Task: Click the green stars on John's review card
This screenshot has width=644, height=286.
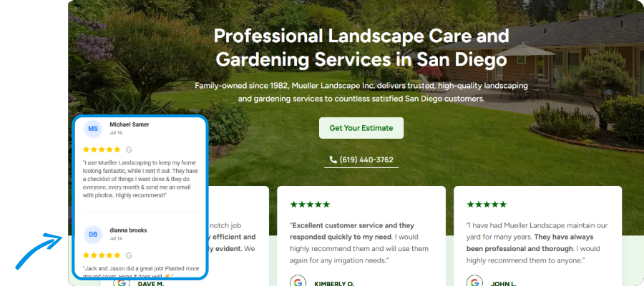Action: (487, 204)
